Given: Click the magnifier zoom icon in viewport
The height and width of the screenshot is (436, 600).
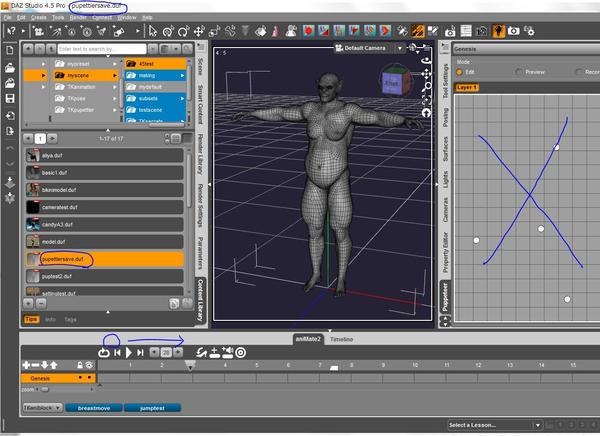Looking at the screenshot, I should pyautogui.click(x=426, y=87).
